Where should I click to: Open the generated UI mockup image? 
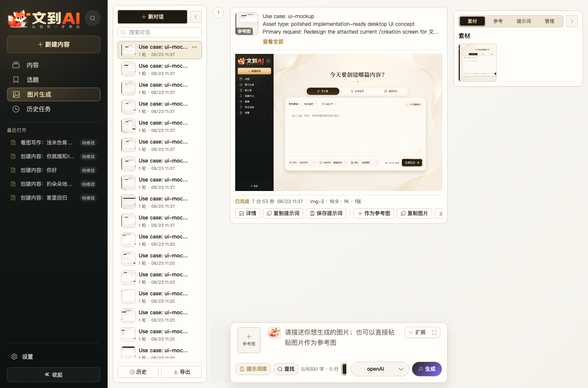[339, 122]
